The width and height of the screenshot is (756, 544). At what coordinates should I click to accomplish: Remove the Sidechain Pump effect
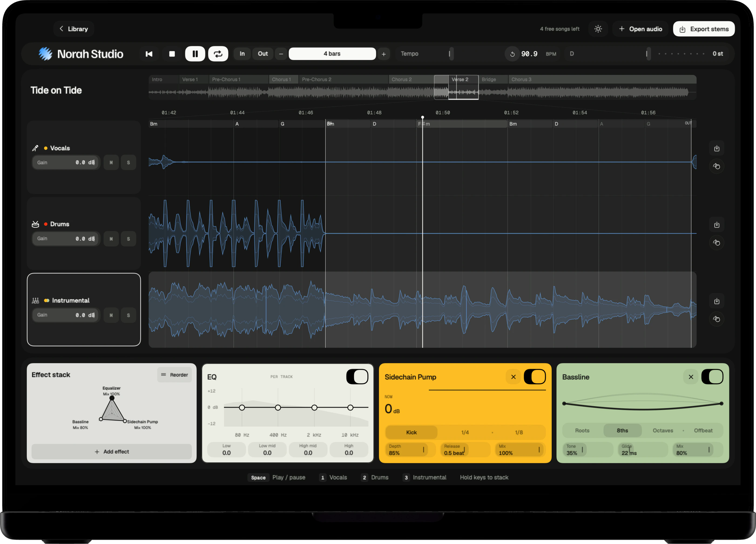click(x=513, y=377)
